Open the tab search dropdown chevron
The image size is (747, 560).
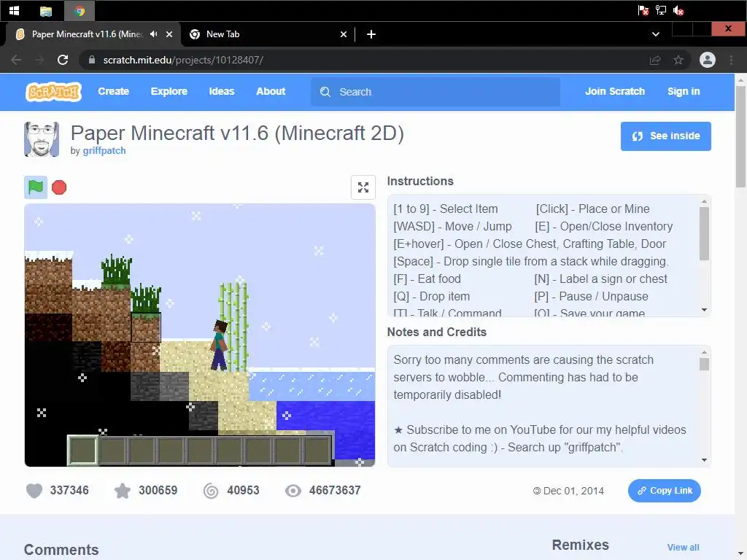656,34
